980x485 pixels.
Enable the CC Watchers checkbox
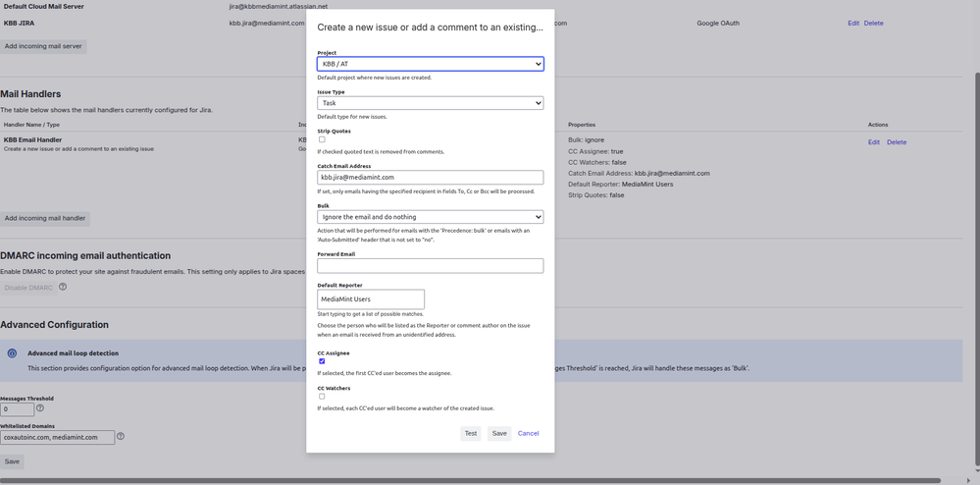pyautogui.click(x=322, y=396)
